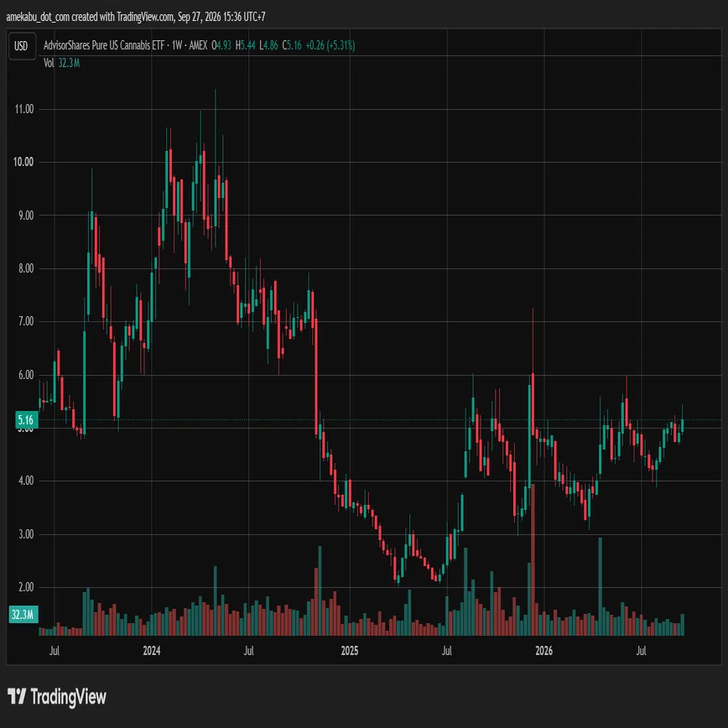The width and height of the screenshot is (728, 728).
Task: Click the TradingView logo icon
Action: (x=17, y=696)
